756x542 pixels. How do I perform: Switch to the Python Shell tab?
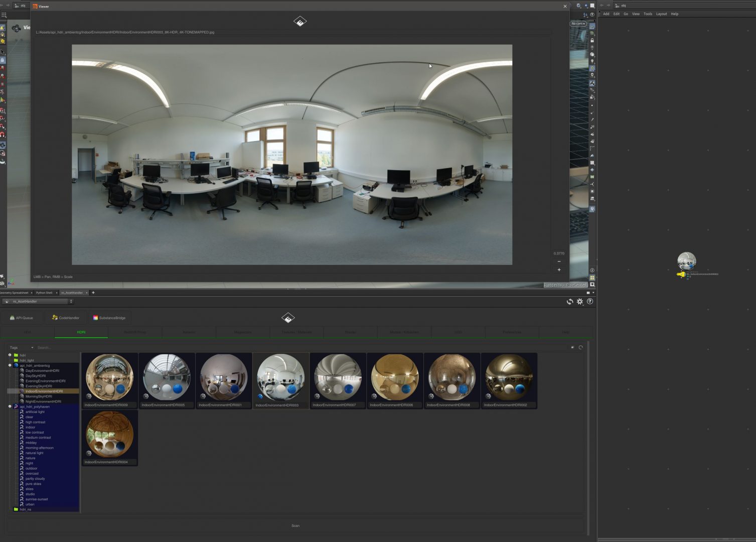(x=44, y=293)
